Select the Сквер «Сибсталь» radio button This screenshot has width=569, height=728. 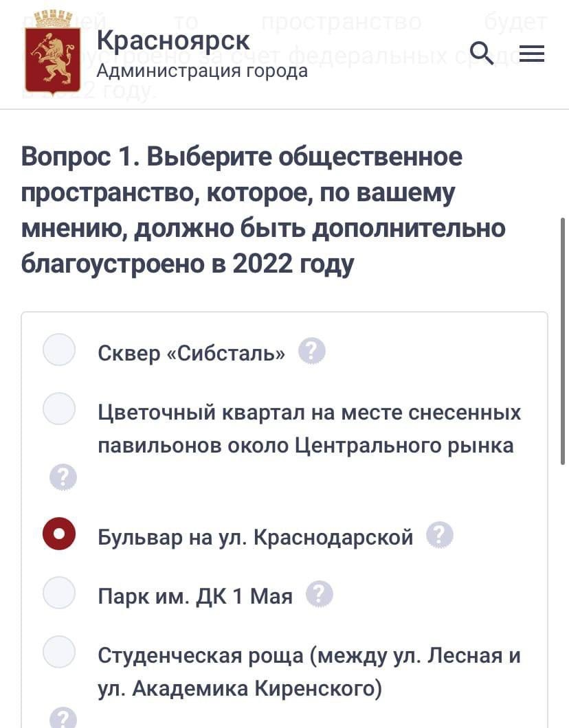tap(59, 350)
